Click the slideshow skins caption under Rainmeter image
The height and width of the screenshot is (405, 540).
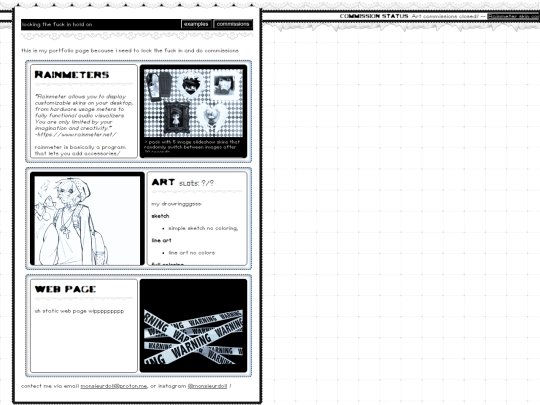point(192,146)
